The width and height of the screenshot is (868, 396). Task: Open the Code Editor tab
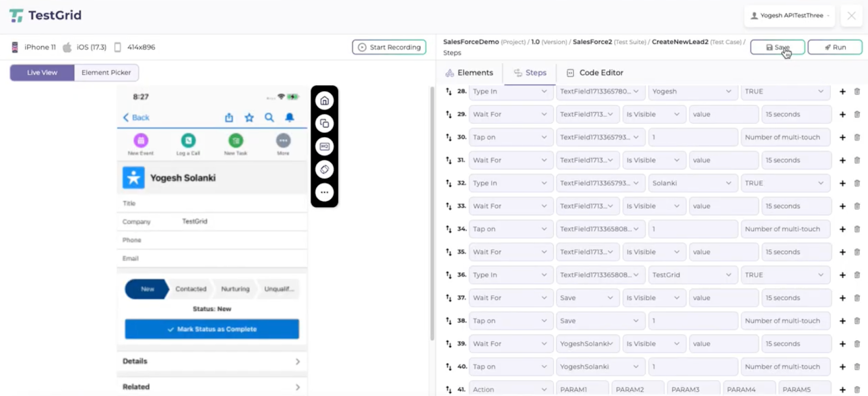[x=595, y=73]
